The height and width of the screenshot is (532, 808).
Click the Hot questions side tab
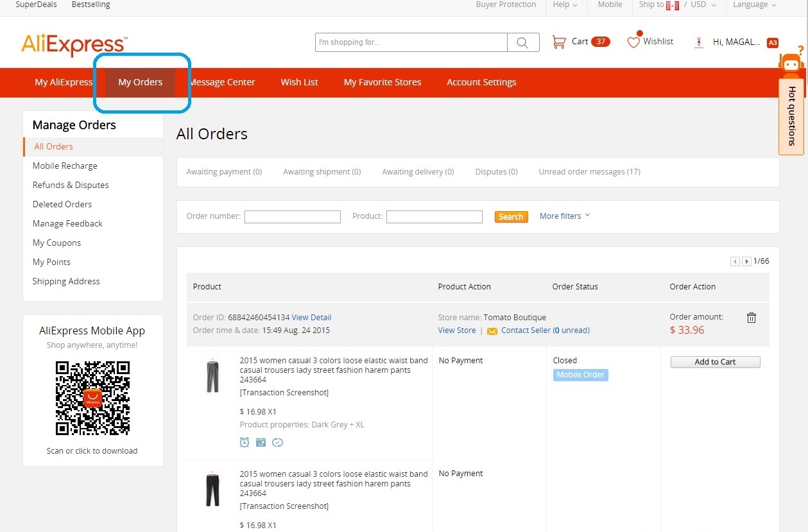point(791,116)
